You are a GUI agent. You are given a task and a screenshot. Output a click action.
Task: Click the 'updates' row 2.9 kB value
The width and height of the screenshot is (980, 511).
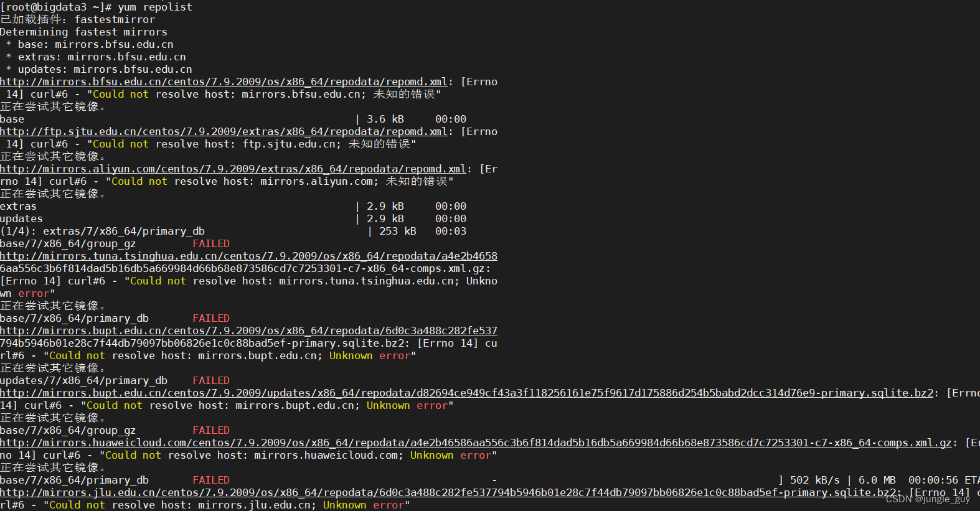[x=385, y=218]
